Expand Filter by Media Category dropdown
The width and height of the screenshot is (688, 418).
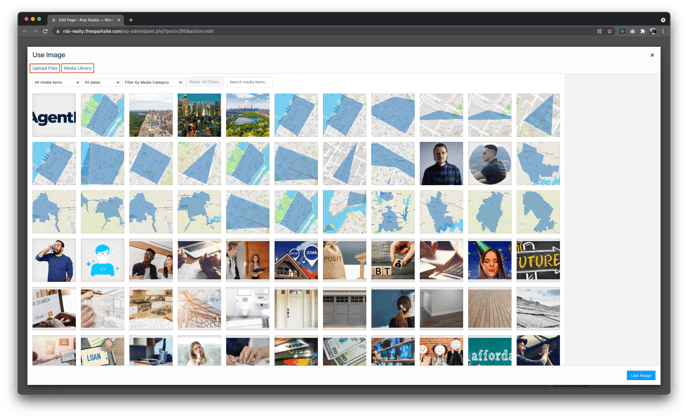(153, 82)
